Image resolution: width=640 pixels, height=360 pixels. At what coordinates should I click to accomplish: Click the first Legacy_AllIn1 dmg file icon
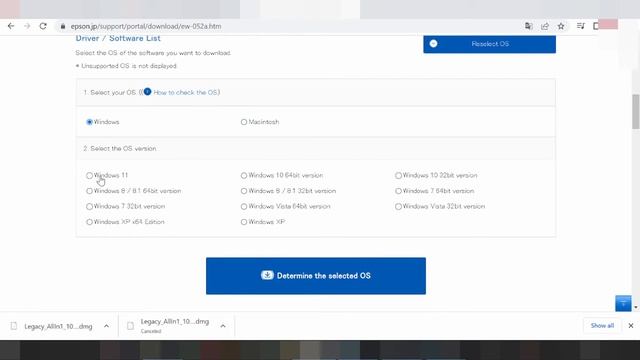click(14, 326)
